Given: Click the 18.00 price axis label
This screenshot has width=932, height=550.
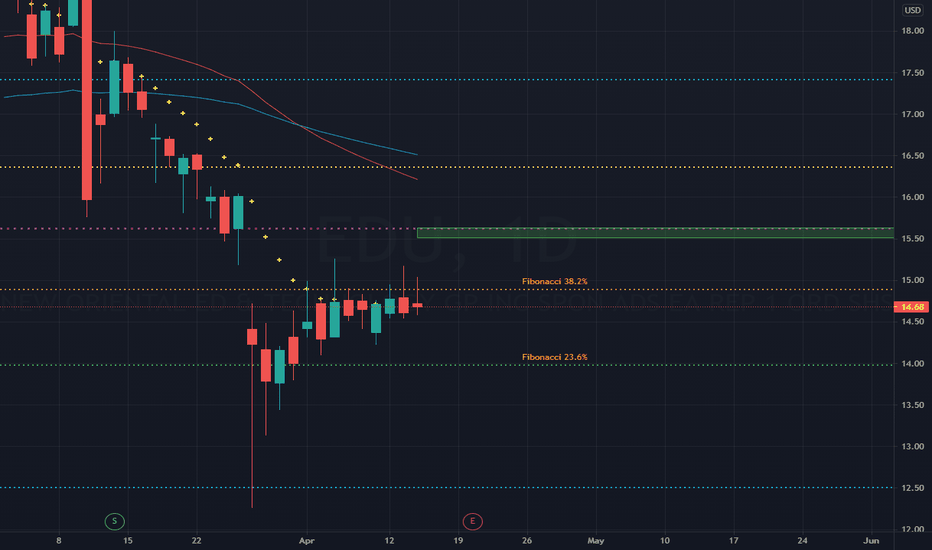Looking at the screenshot, I should pos(912,31).
